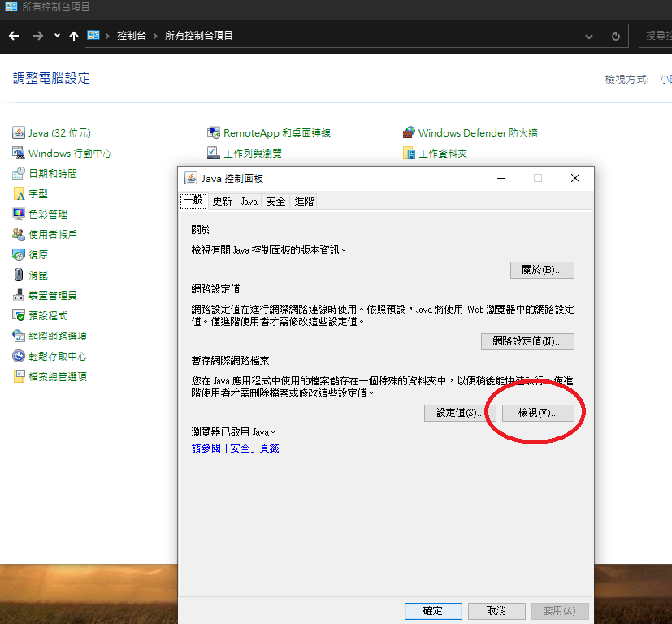Click the refresh button beside address bar
Screen dimensions: 672x624
615,36
